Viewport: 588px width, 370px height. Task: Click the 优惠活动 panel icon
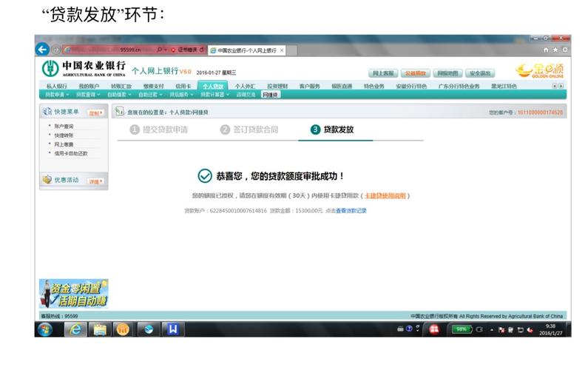[x=47, y=180]
